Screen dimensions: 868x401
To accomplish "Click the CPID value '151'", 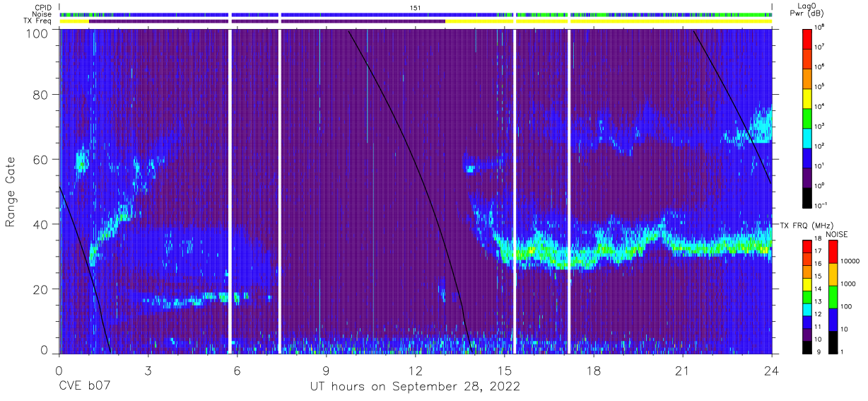I will click(x=416, y=8).
